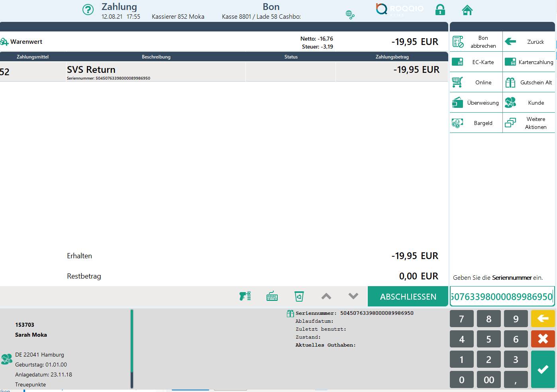Select Bargeld cash payment method
Screen dimensions: 557x392
coord(476,123)
